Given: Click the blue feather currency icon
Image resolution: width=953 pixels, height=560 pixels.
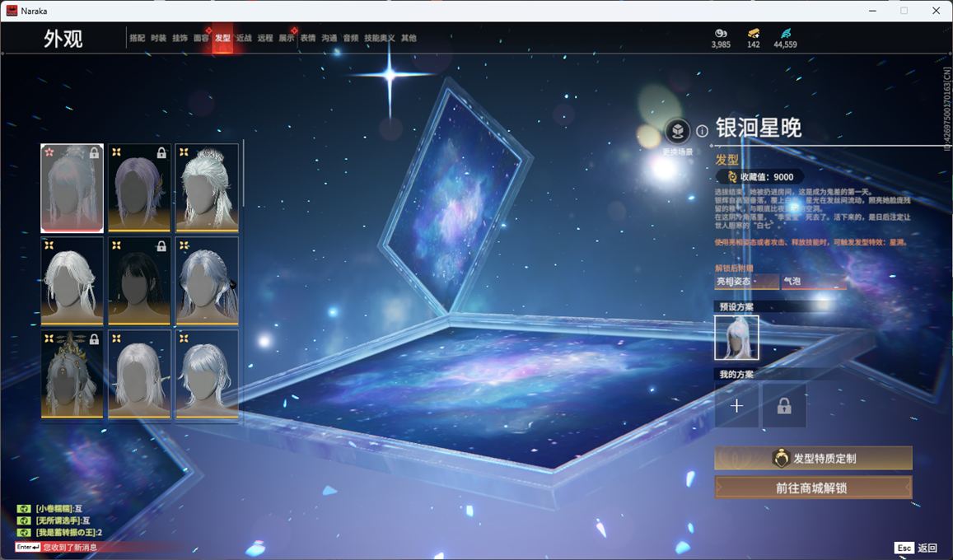Looking at the screenshot, I should pos(785,33).
